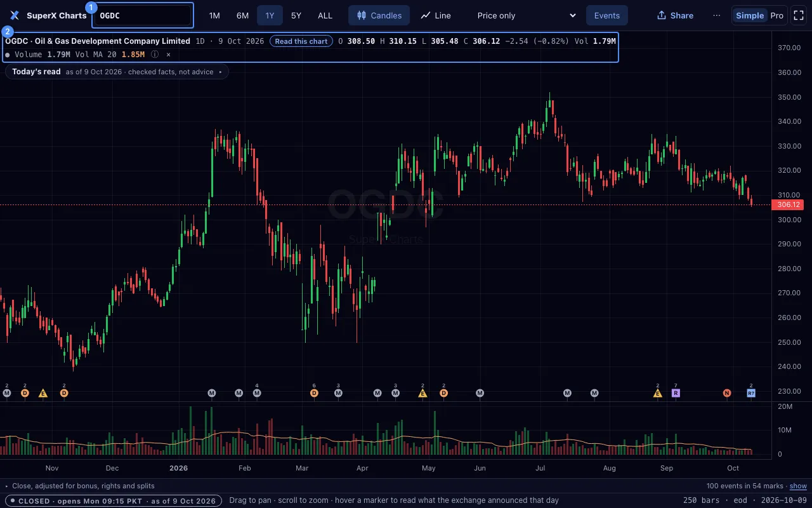The image size is (812, 508).
Task: Switch chart style to Candles
Action: 379,15
